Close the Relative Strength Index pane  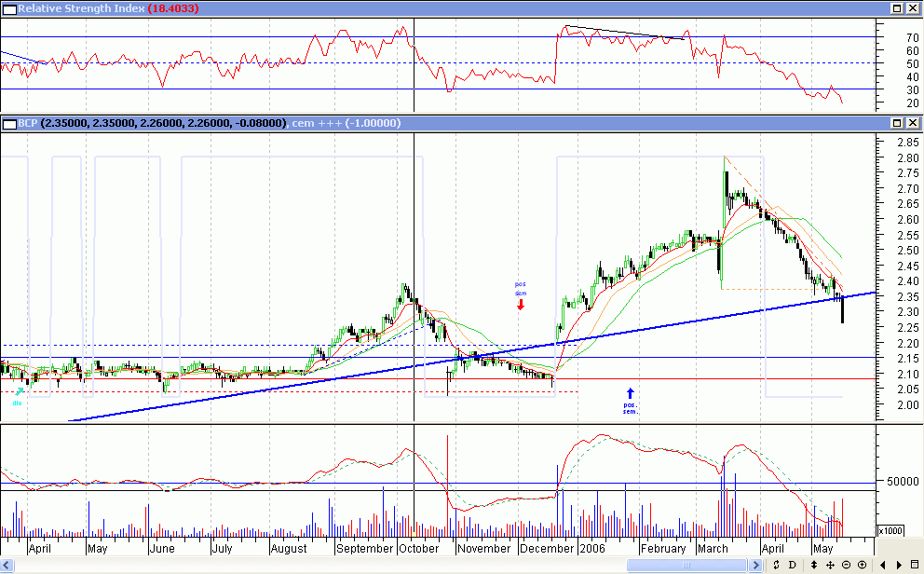[913, 8]
